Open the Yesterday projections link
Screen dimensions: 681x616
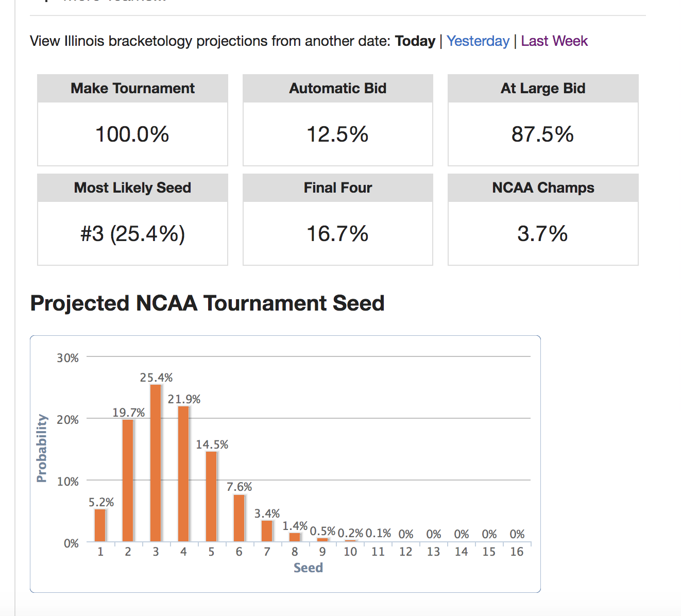[x=478, y=41]
